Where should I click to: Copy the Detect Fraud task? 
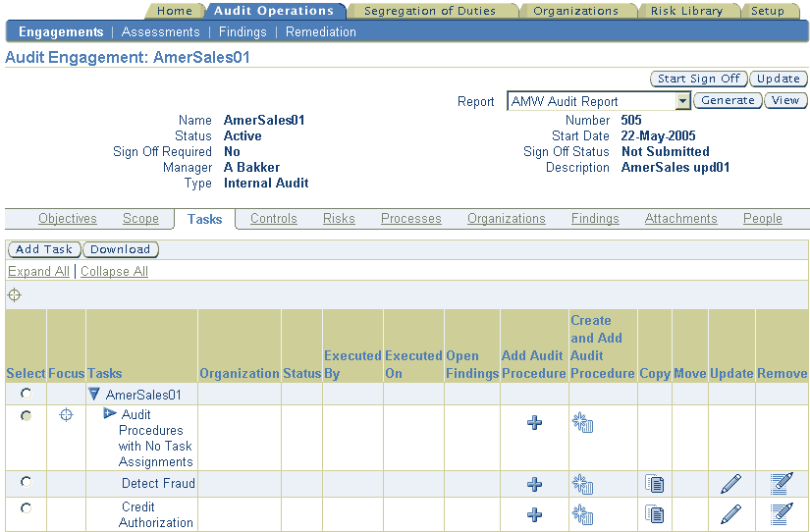[655, 484]
